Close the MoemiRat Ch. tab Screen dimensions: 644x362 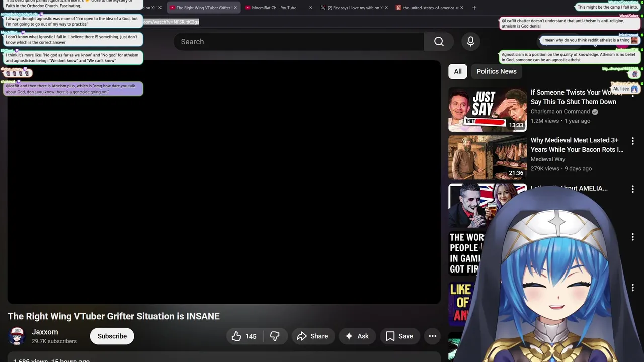[310, 8]
